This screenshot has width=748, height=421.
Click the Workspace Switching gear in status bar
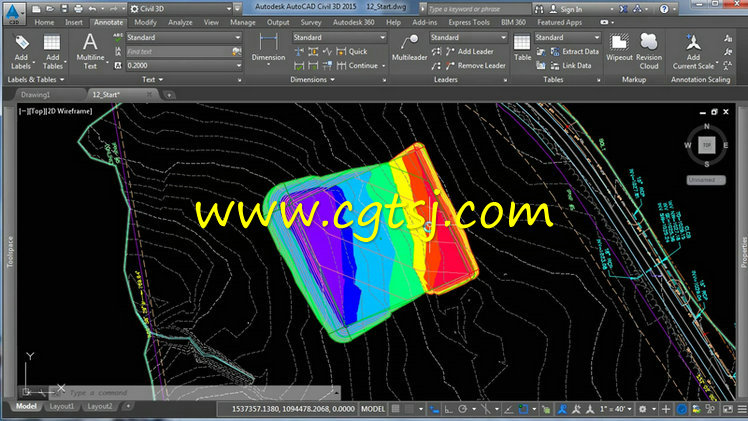pos(643,409)
